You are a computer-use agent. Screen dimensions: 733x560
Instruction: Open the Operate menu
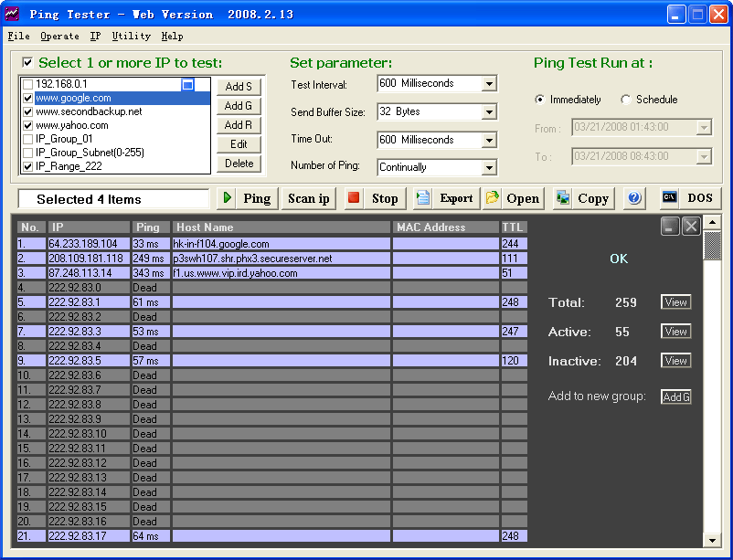point(59,36)
